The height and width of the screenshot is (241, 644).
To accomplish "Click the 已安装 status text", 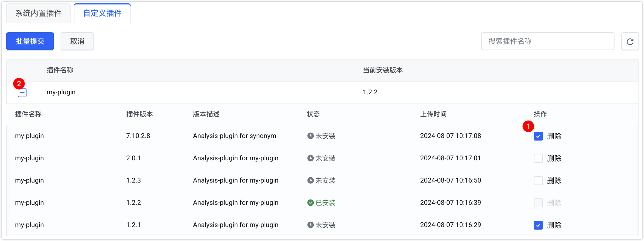I will pos(326,203).
